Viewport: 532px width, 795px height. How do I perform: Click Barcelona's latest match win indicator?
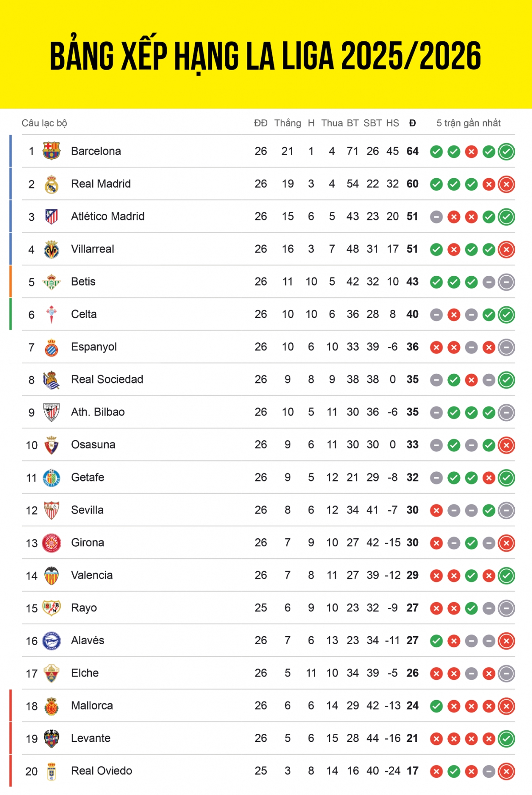506,152
